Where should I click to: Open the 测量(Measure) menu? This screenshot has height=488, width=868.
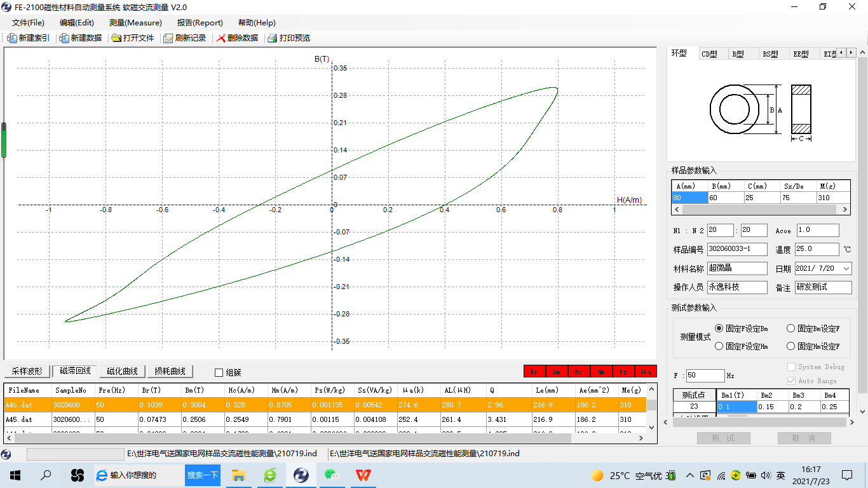(x=135, y=23)
